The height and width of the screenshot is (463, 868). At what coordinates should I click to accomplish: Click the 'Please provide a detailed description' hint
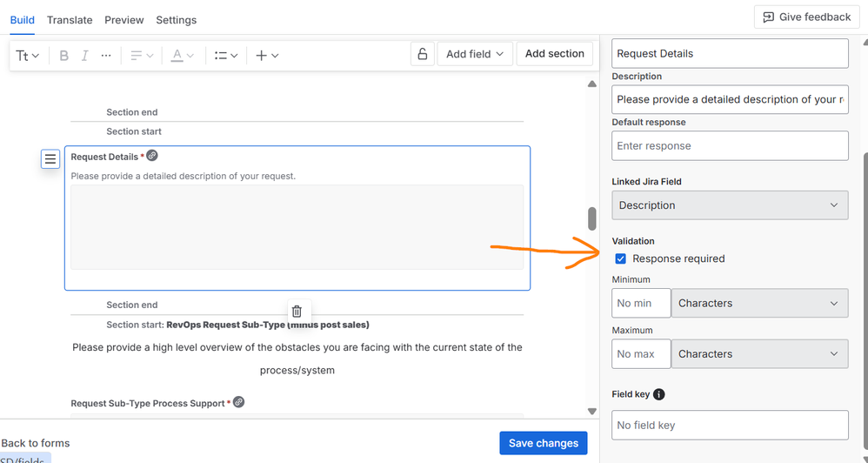(184, 176)
